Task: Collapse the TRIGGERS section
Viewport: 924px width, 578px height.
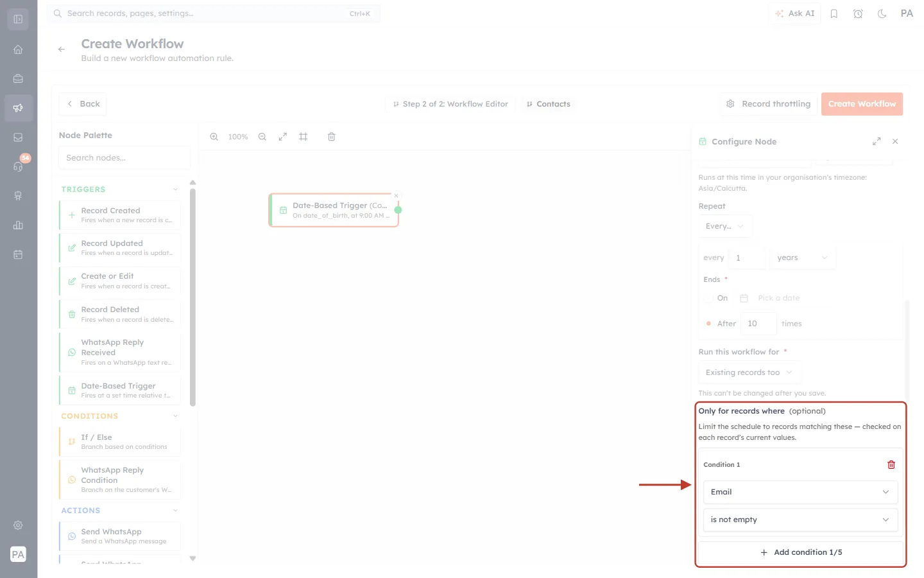Action: pos(175,189)
